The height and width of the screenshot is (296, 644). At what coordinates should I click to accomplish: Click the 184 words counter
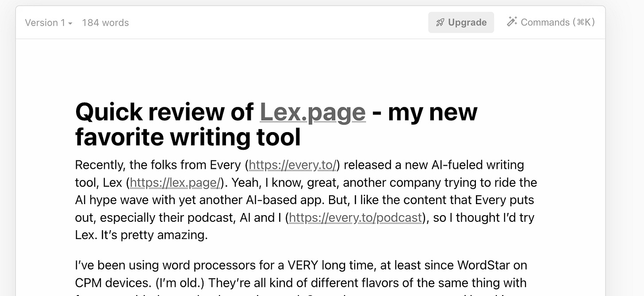105,23
